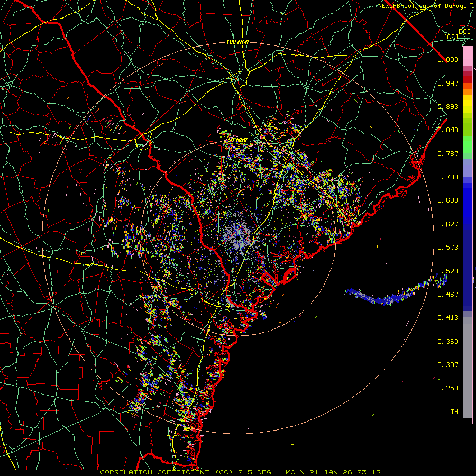The height and width of the screenshot is (476, 476).
Task: Pick the red swatch near 0.947
Action: [467, 79]
